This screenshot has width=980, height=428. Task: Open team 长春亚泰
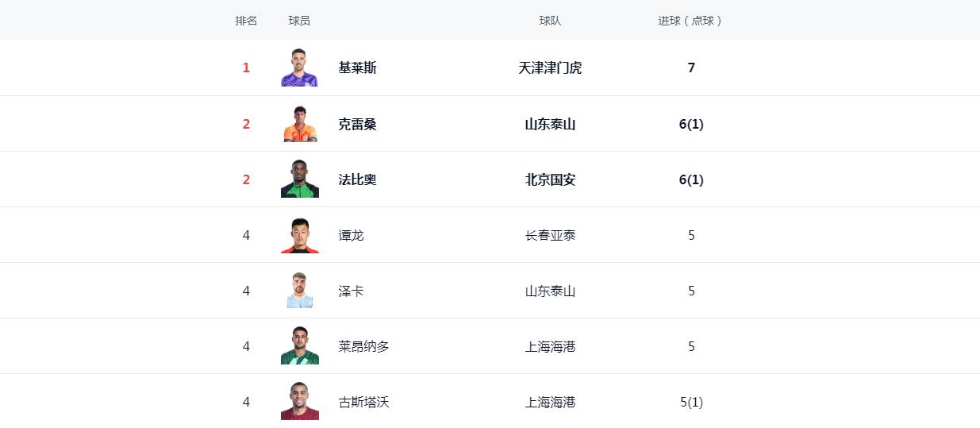550,235
